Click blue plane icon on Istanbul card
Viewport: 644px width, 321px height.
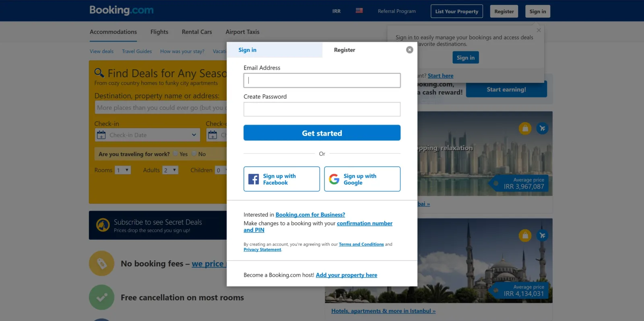542,235
